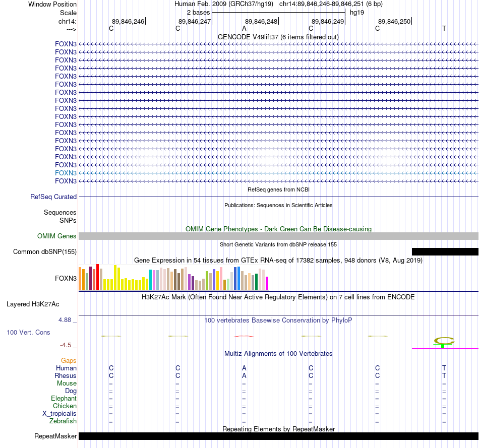Open the RefSeq genes from NCBI track title

pos(278,189)
